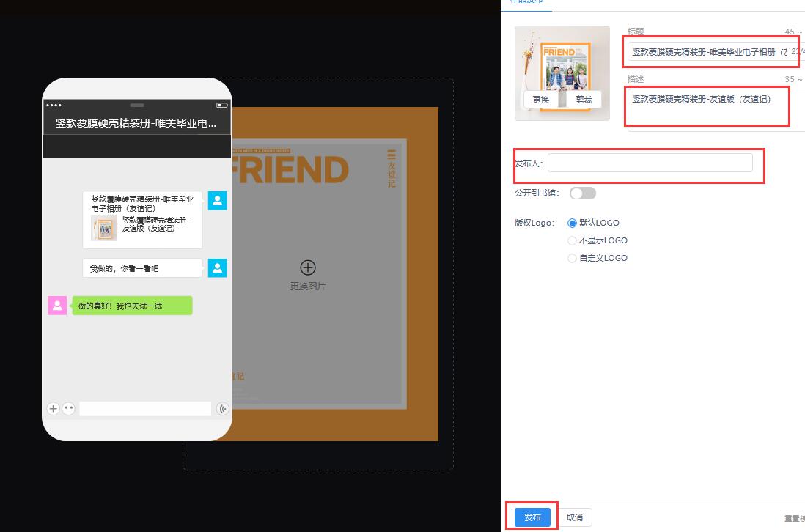
Task: Click blue avatar beside 我做的 message
Action: (217, 267)
